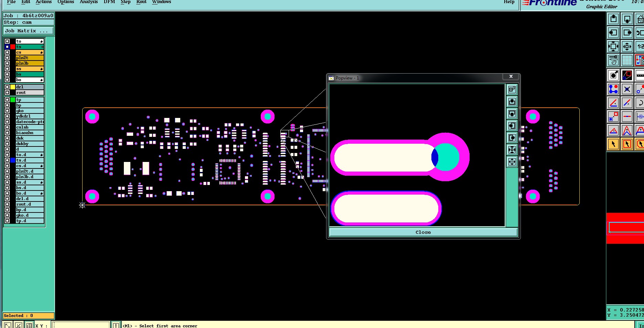Click Popview pan down icon
The height and width of the screenshot is (328, 644).
point(512,114)
